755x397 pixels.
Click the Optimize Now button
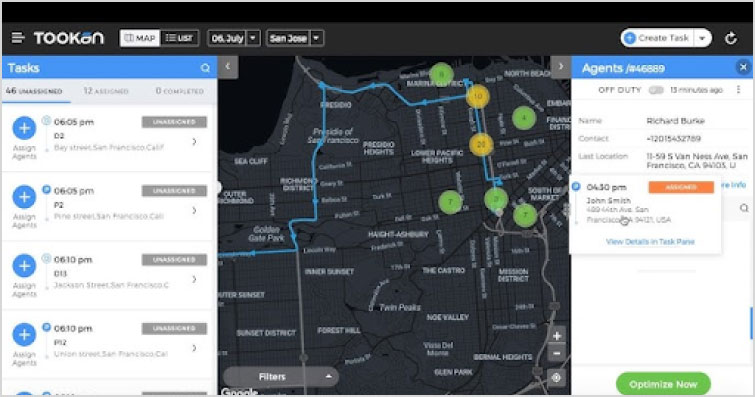tap(663, 384)
